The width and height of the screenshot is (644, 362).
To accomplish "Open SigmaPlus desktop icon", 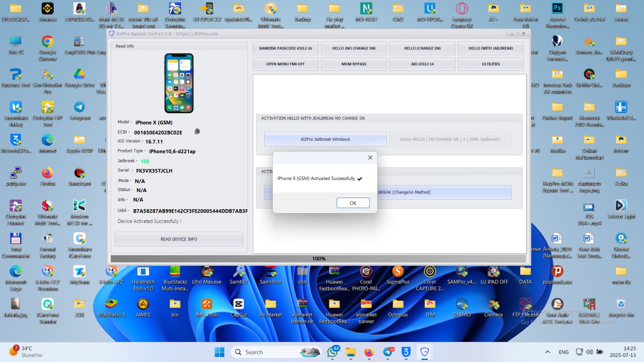I will pyautogui.click(x=398, y=275).
